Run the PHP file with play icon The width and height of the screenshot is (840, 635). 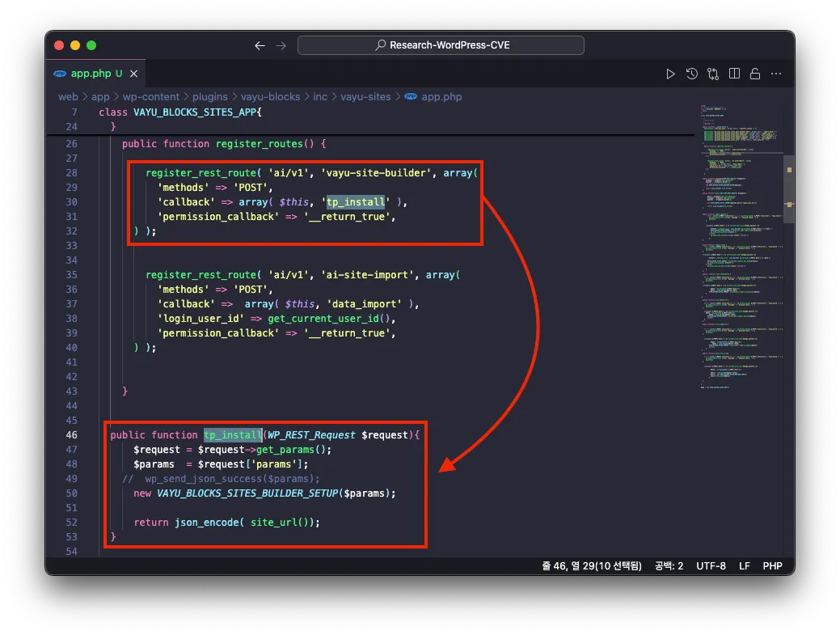pyautogui.click(x=670, y=74)
